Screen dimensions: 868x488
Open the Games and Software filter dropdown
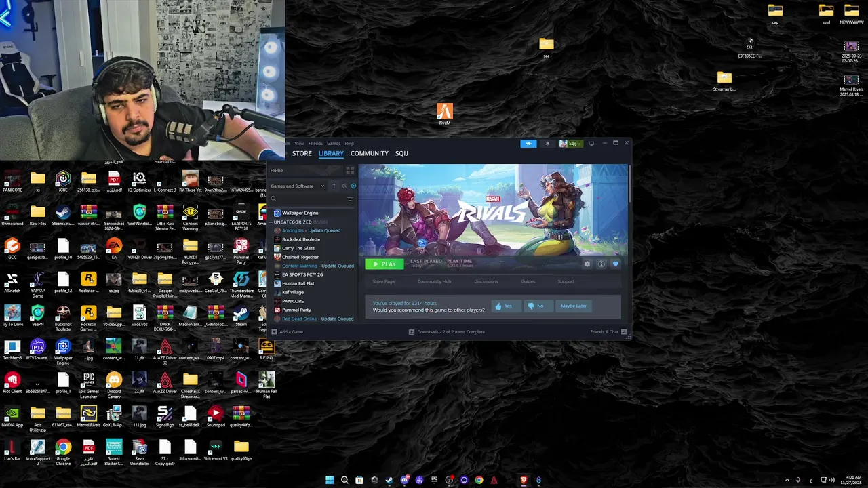(297, 186)
